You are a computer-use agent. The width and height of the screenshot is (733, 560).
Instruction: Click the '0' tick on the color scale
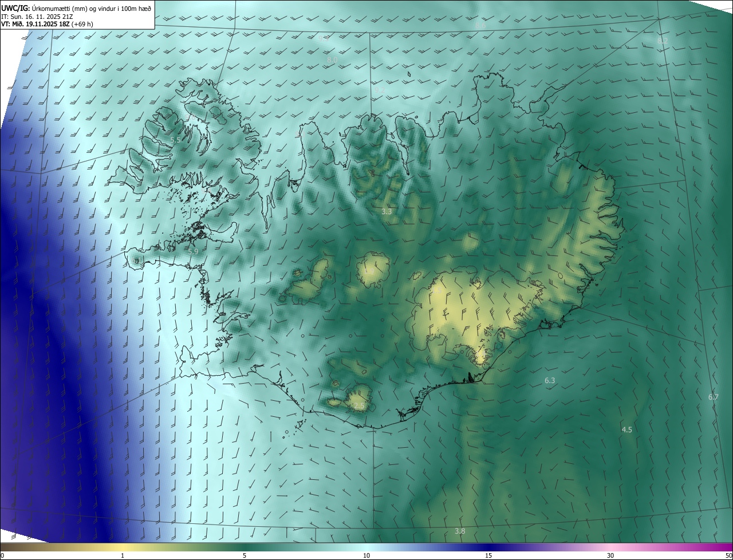(2, 556)
